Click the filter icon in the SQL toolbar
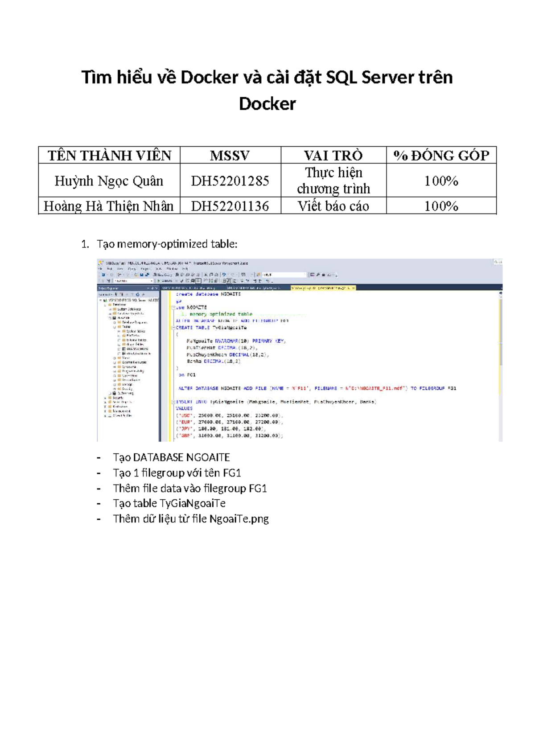This screenshot has width=535, height=756. point(108,281)
